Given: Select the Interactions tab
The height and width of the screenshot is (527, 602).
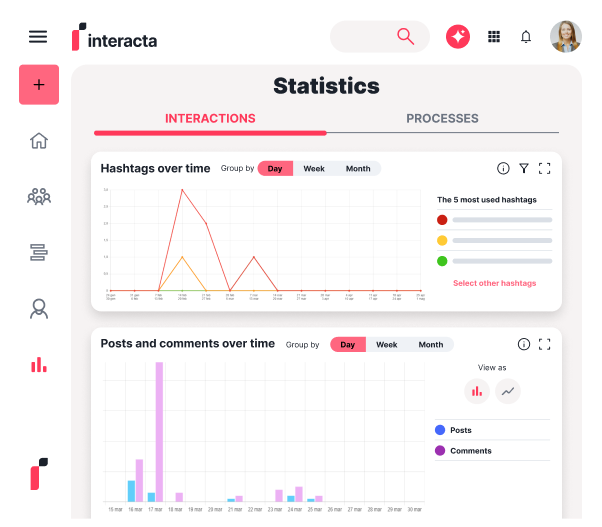Looking at the screenshot, I should (210, 118).
